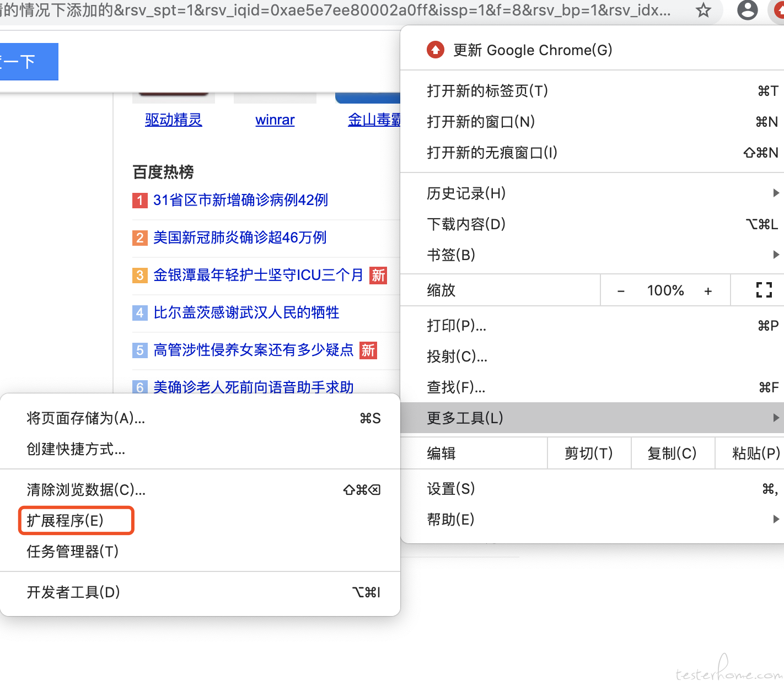
Task: Open 任务管理器(T) in submenu
Action: (200, 552)
